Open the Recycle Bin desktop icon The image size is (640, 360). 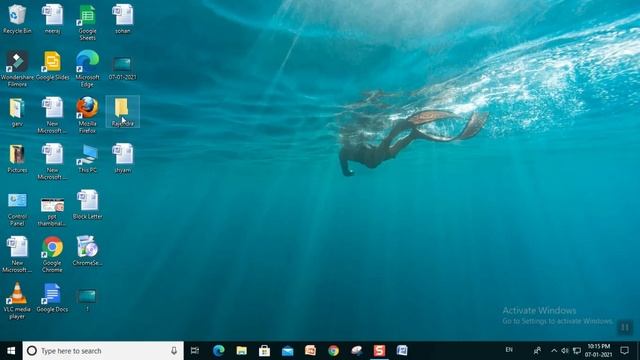tap(17, 19)
